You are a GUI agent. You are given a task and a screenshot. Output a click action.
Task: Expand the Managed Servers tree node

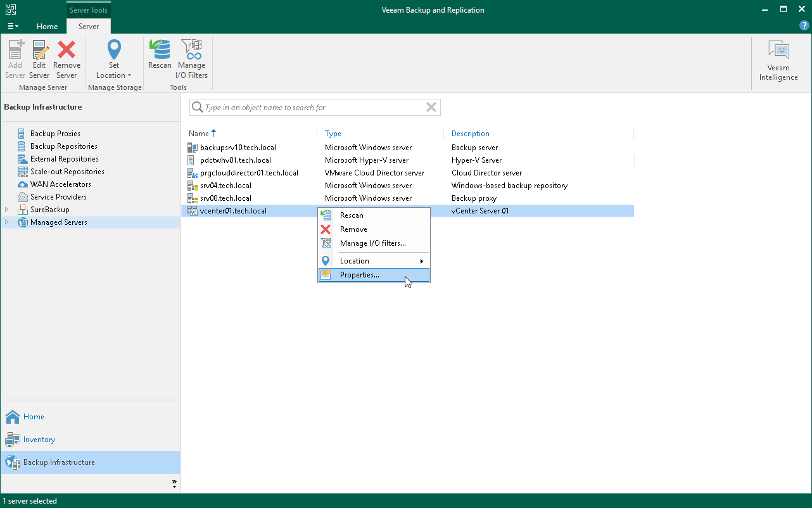[x=7, y=222]
